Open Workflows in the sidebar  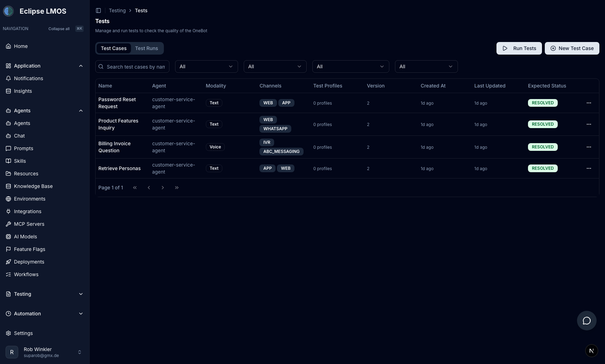click(x=45, y=274)
